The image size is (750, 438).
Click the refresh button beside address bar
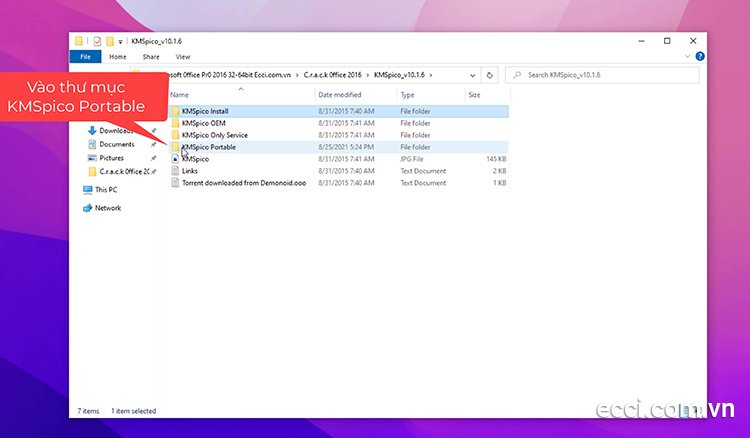tap(489, 75)
